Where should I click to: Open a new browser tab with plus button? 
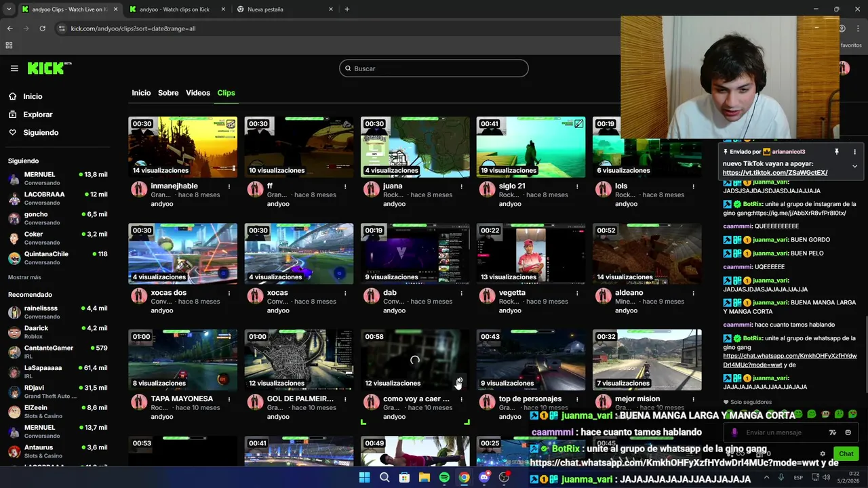(x=347, y=9)
